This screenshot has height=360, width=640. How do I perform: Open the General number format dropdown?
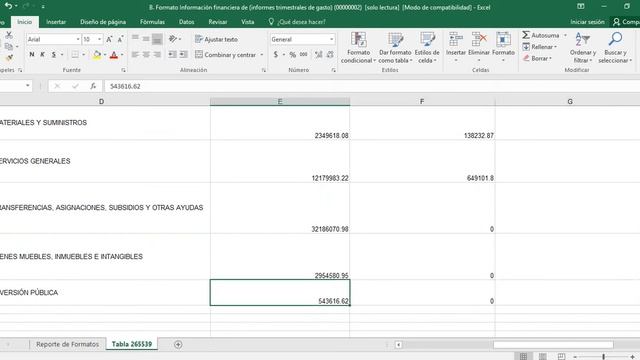coord(331,39)
